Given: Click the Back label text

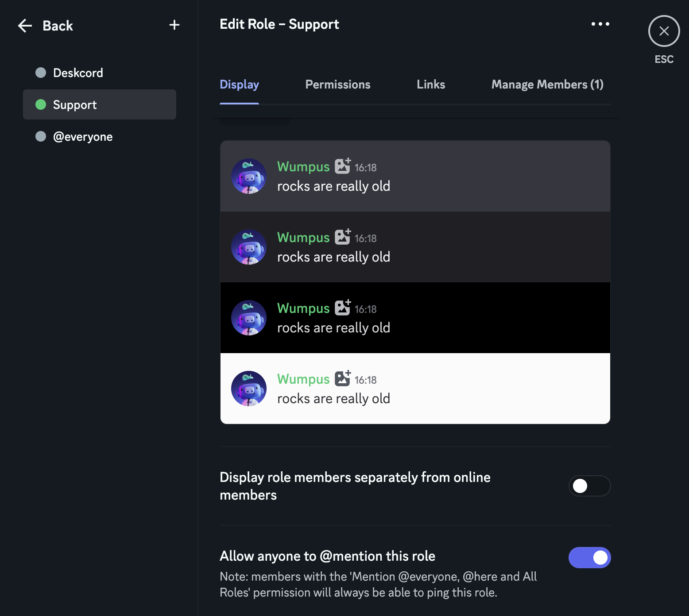Looking at the screenshot, I should (x=58, y=26).
